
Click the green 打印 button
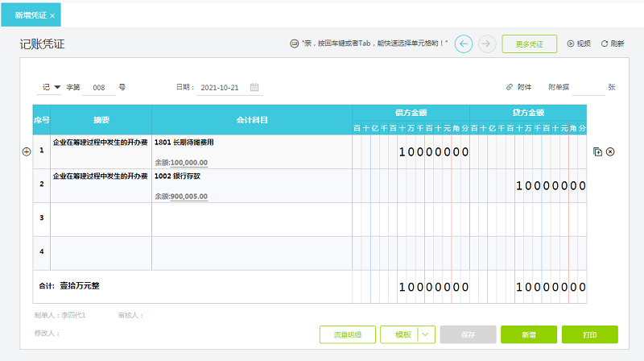[589, 334]
